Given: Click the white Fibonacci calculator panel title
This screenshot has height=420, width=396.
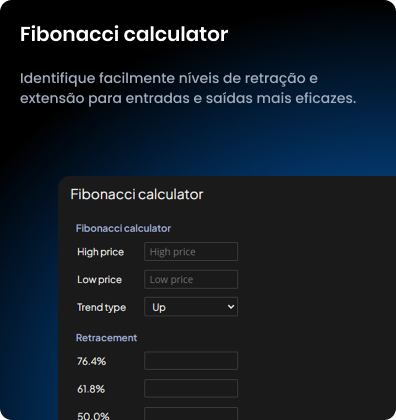Looking at the screenshot, I should point(137,194).
